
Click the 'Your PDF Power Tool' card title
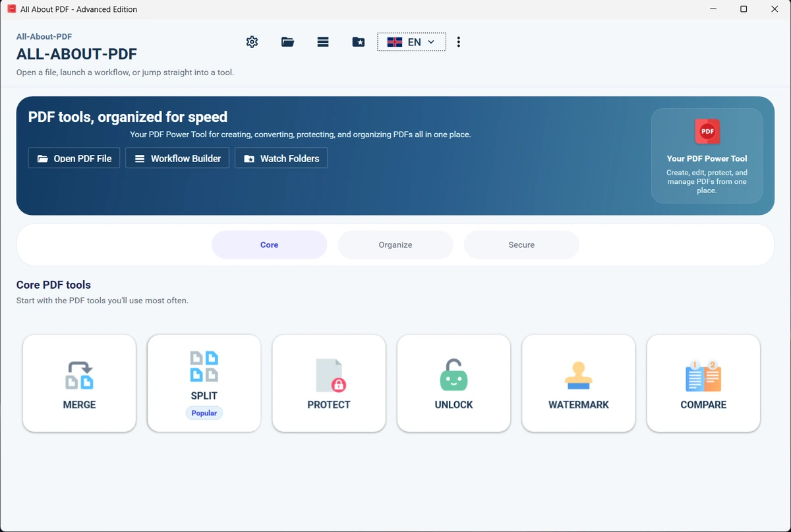click(x=707, y=158)
